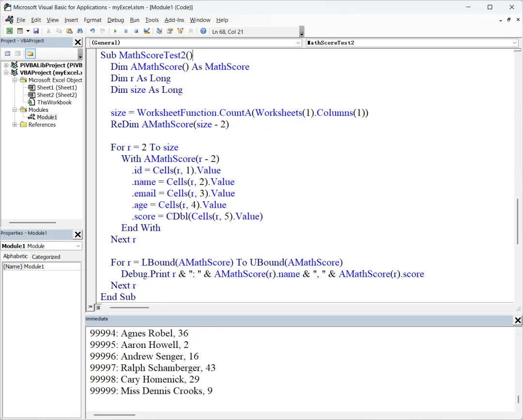Run the macro with the green play icon
Image resolution: width=523 pixels, height=420 pixels.
[x=115, y=31]
